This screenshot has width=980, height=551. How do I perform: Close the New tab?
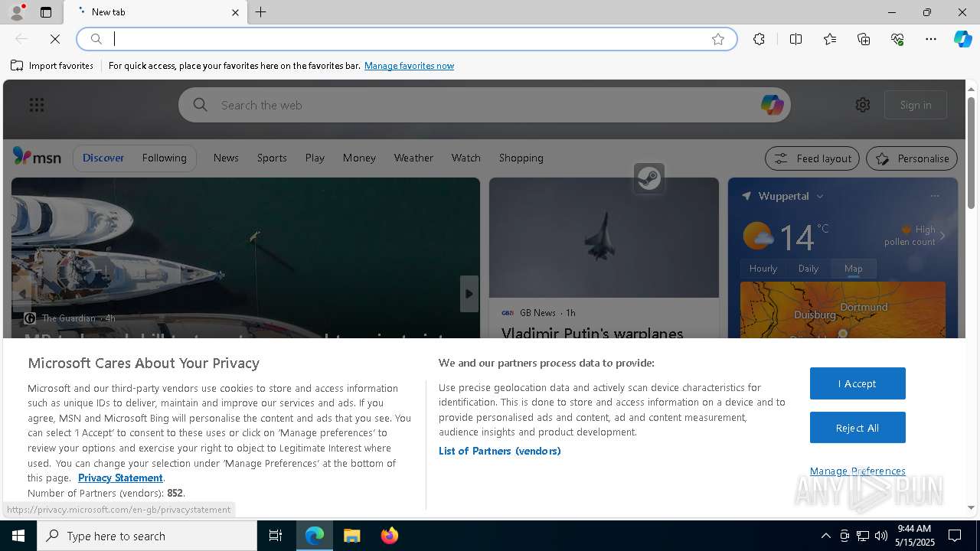click(x=235, y=12)
